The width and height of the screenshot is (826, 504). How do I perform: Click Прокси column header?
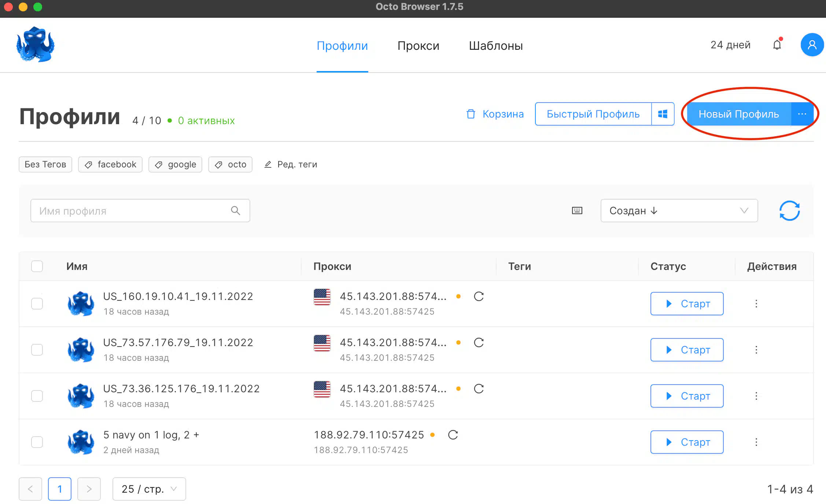(x=332, y=266)
